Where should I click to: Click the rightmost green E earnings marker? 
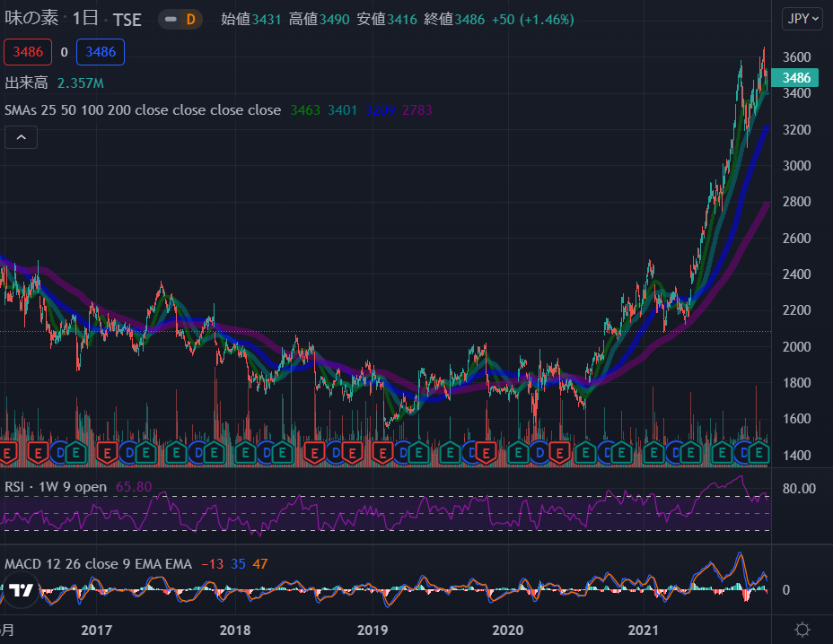(759, 453)
